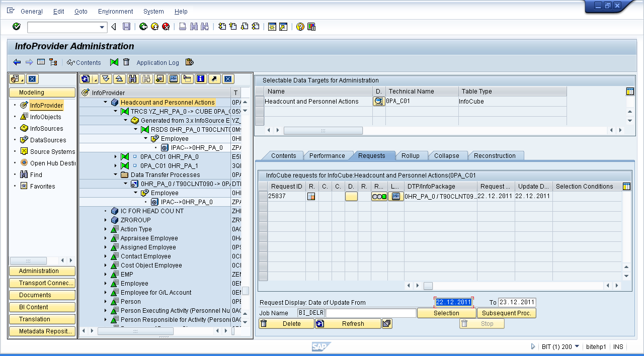The image size is (644, 356).
Task: Open the BI Content section button
Action: [42, 307]
